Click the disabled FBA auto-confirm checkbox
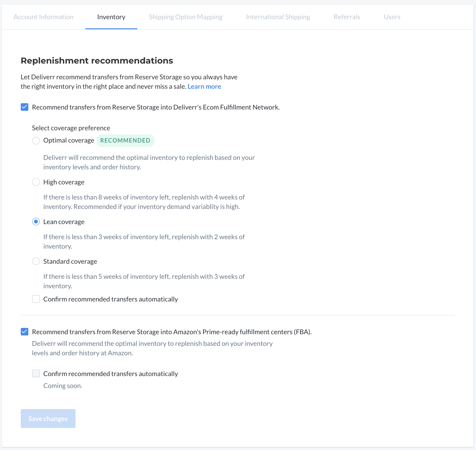This screenshot has width=476, height=450. tap(36, 374)
